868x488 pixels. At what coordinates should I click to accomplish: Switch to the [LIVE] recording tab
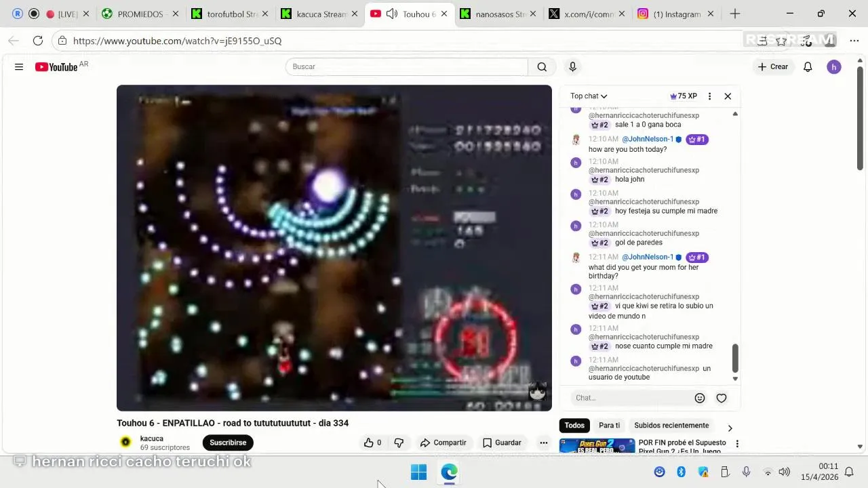[x=68, y=14]
